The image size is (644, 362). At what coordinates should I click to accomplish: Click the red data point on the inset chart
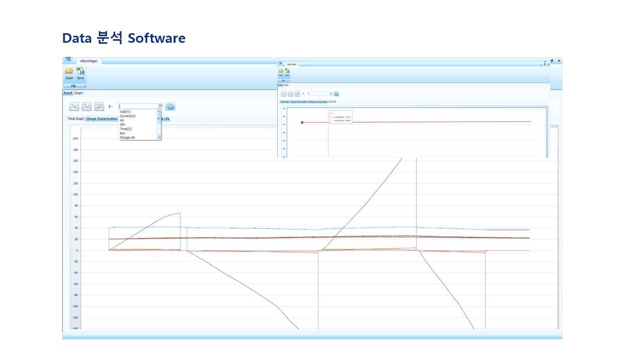pos(302,122)
